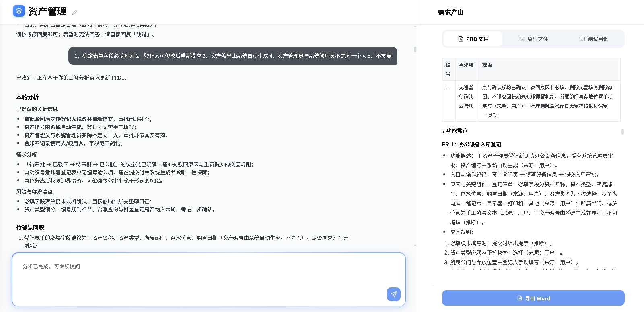Click the user message bubble starting 1、确定表单字段
Viewport: 644px width, 312px height.
[233, 56]
